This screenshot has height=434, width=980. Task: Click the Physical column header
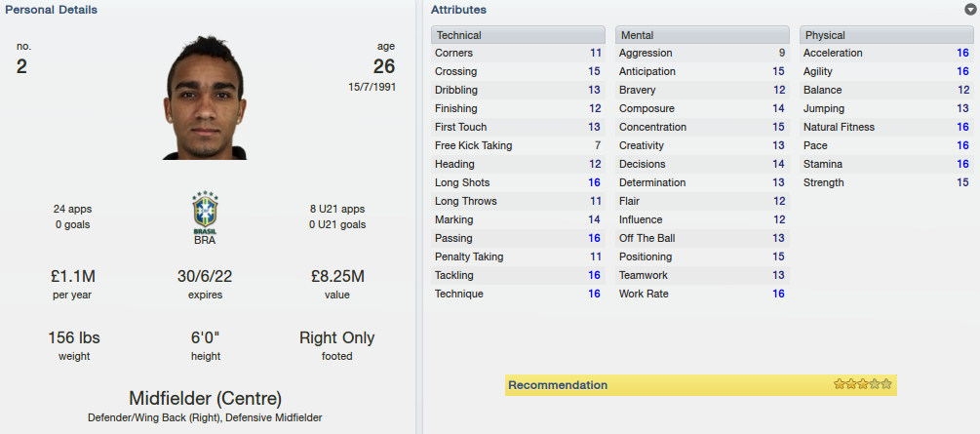(886, 35)
